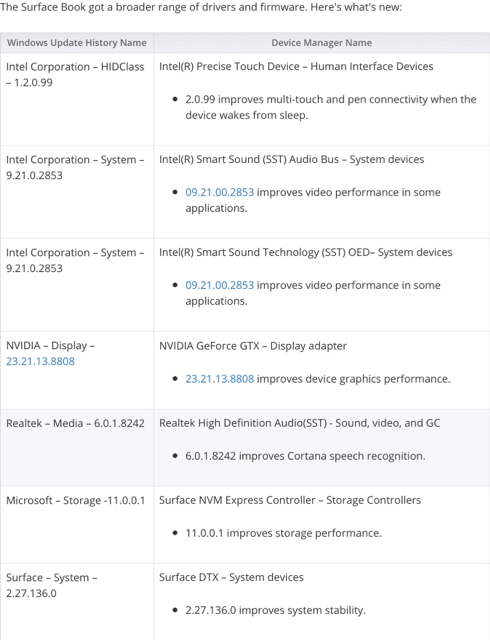Click Surface DTX – System devices text
The width and height of the screenshot is (490, 640).
point(231,577)
